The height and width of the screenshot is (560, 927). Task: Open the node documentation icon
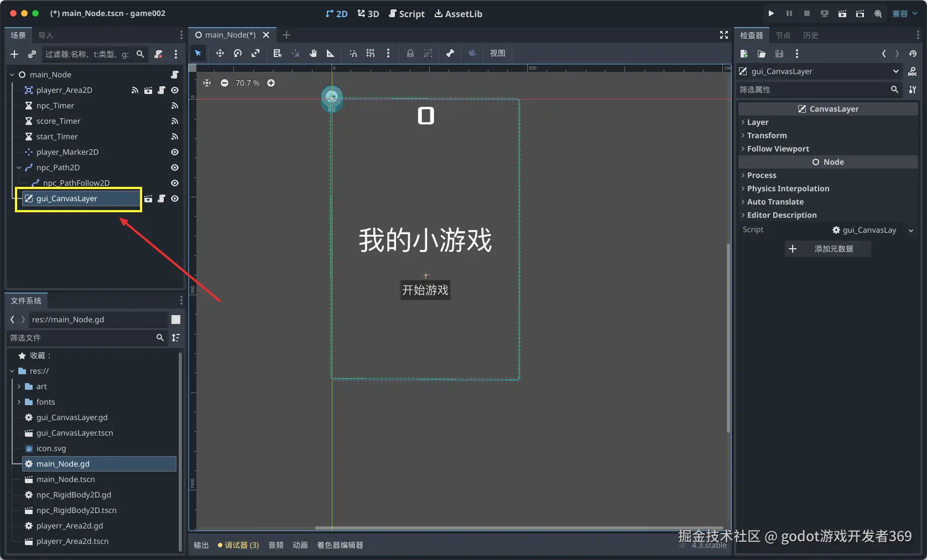pyautogui.click(x=913, y=71)
